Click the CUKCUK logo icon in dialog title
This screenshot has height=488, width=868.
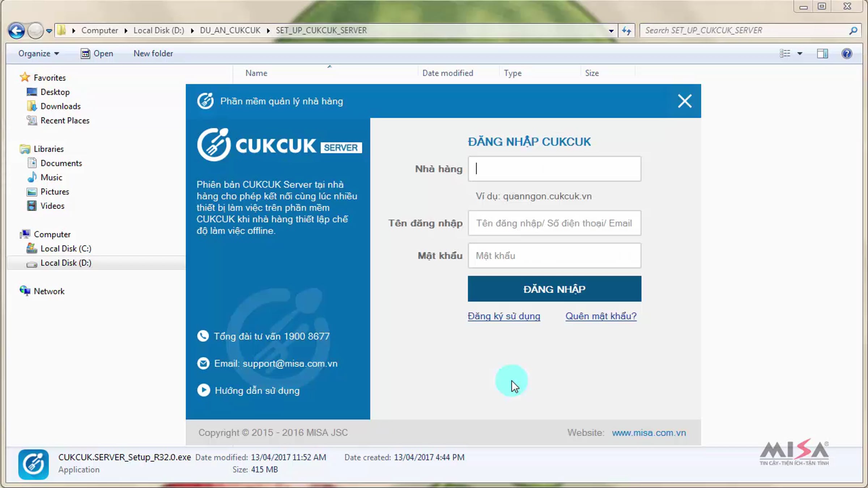(x=205, y=101)
